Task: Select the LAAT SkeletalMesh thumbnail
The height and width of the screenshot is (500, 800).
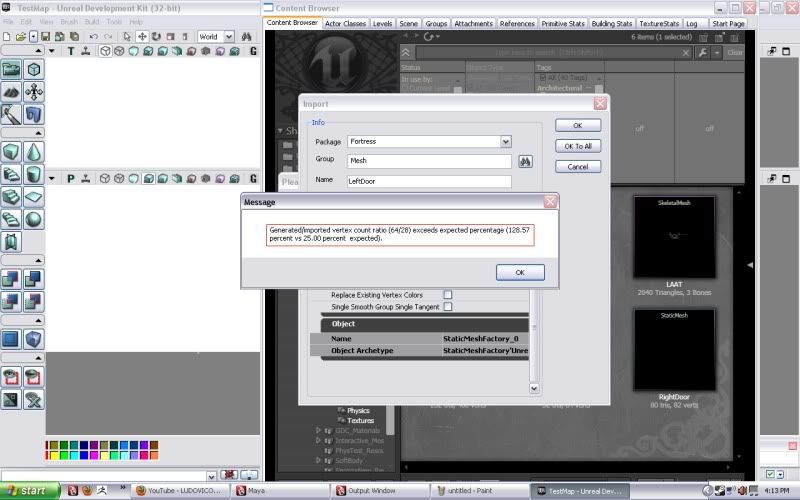Action: pyautogui.click(x=674, y=237)
